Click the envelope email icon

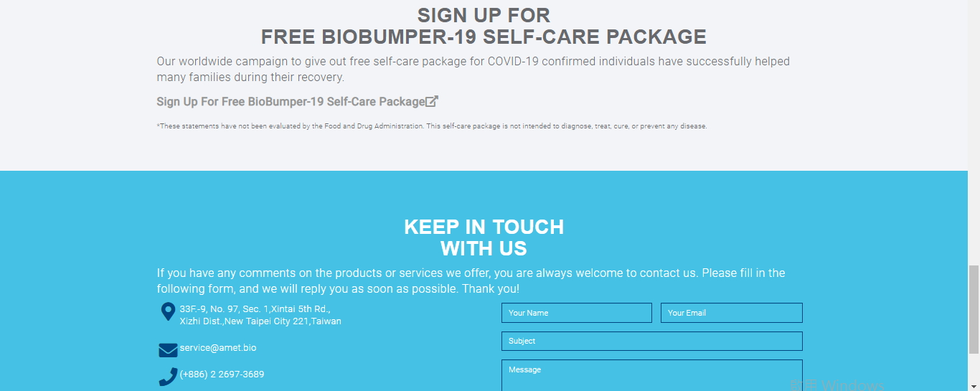[168, 350]
